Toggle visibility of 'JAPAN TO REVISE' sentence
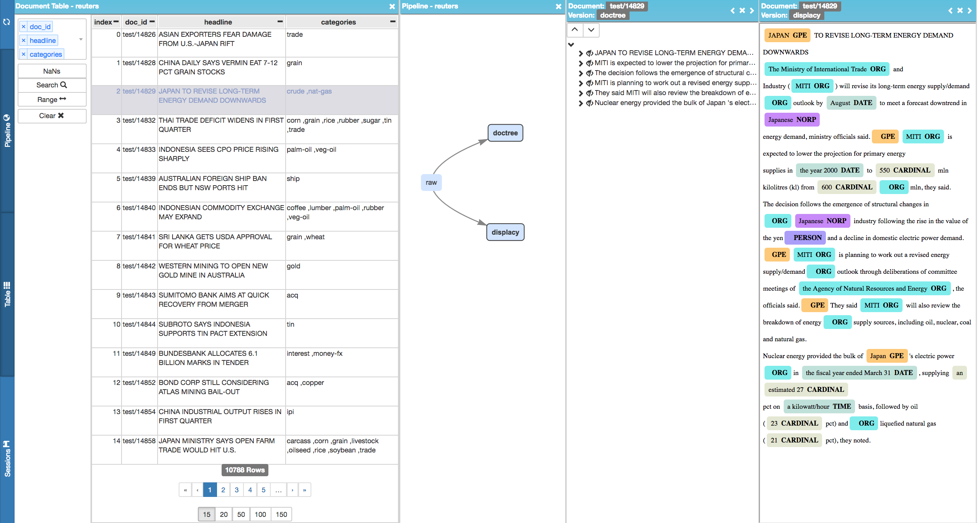The image size is (980, 523). [589, 53]
